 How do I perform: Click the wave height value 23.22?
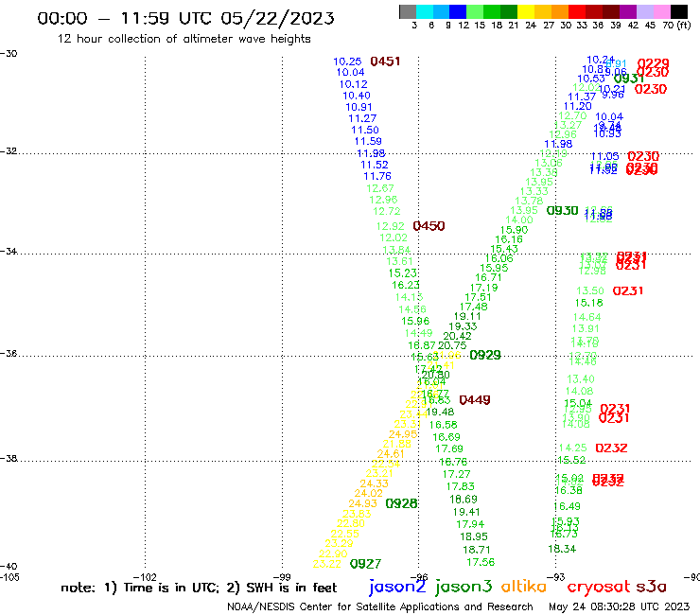326,564
